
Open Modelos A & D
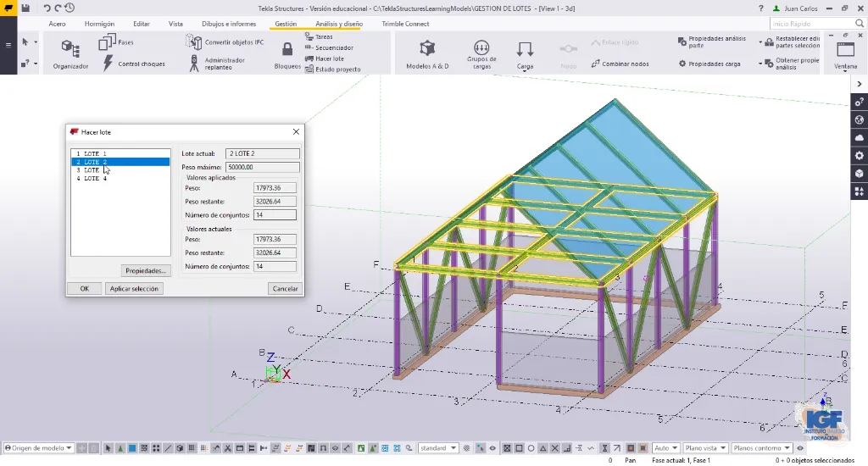[427, 54]
